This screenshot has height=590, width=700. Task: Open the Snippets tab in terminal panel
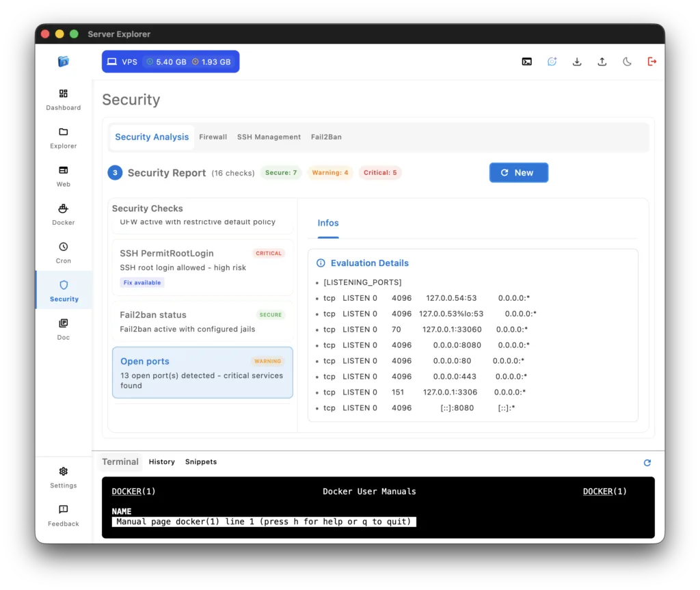pos(201,462)
